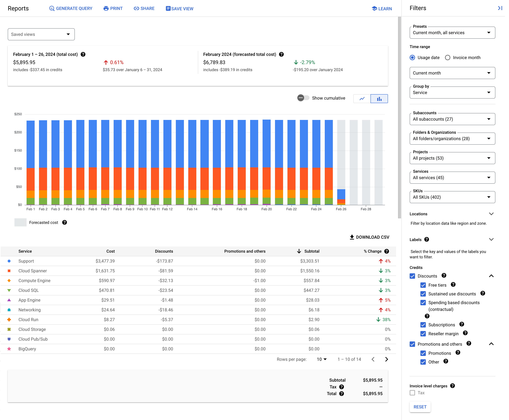Select the Invoice month radio button

click(447, 58)
